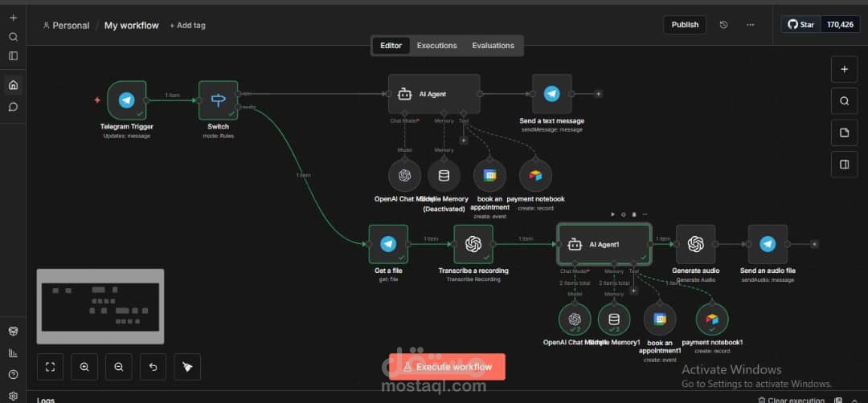
Task: Open Settings gear in the left sidebar
Action: [x=14, y=396]
